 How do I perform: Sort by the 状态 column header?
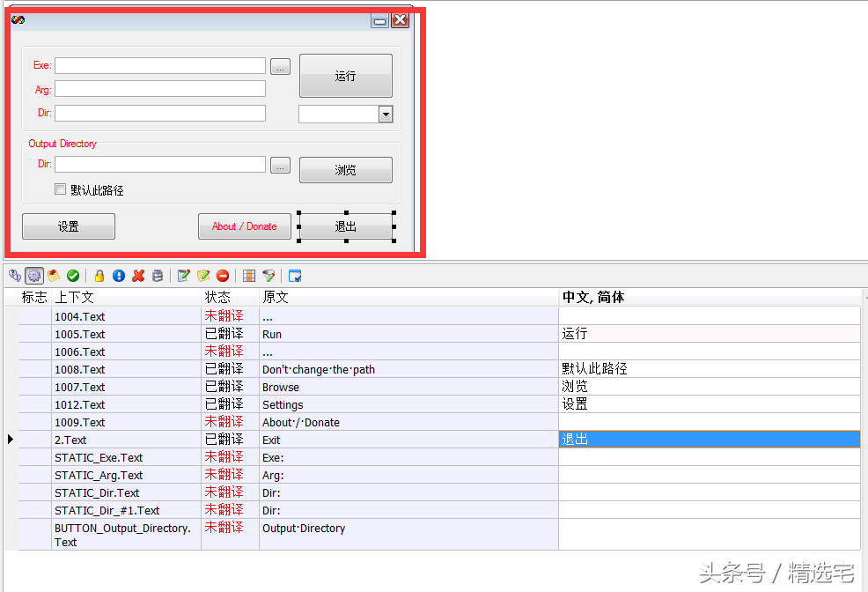(x=230, y=298)
